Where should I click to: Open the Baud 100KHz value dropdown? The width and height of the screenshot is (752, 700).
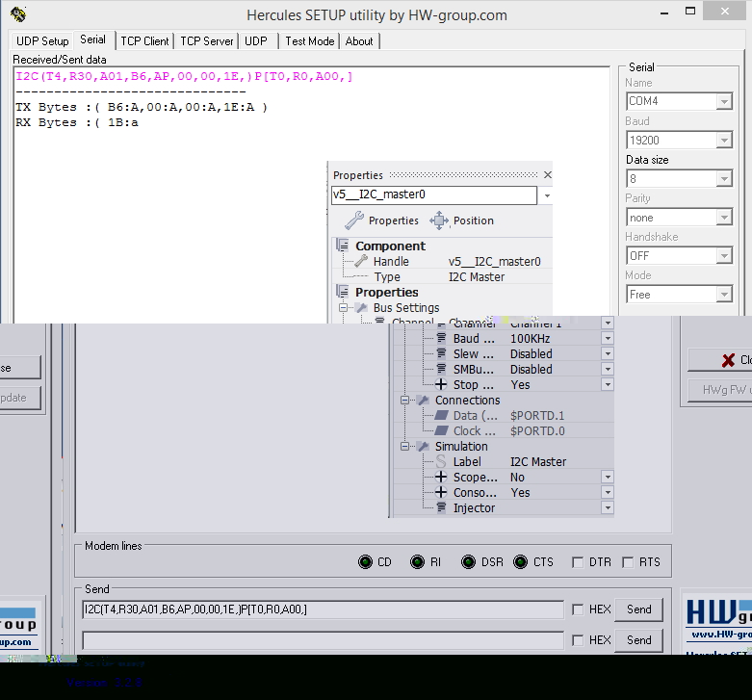tap(608, 339)
